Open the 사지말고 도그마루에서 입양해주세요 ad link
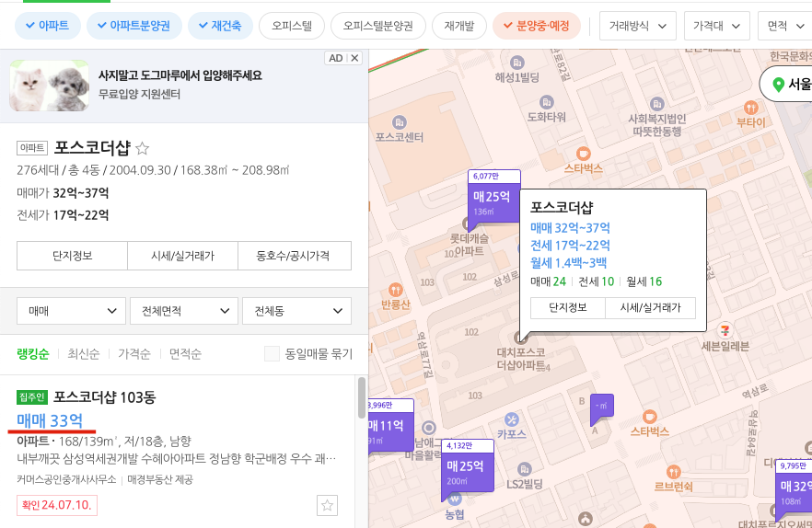The width and height of the screenshot is (812, 528). [x=180, y=75]
